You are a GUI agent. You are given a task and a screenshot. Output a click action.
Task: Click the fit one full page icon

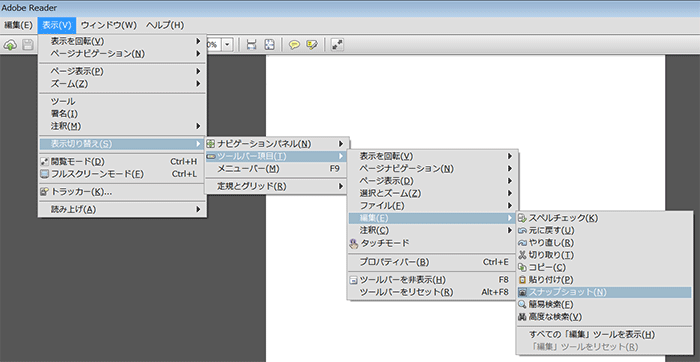point(269,45)
